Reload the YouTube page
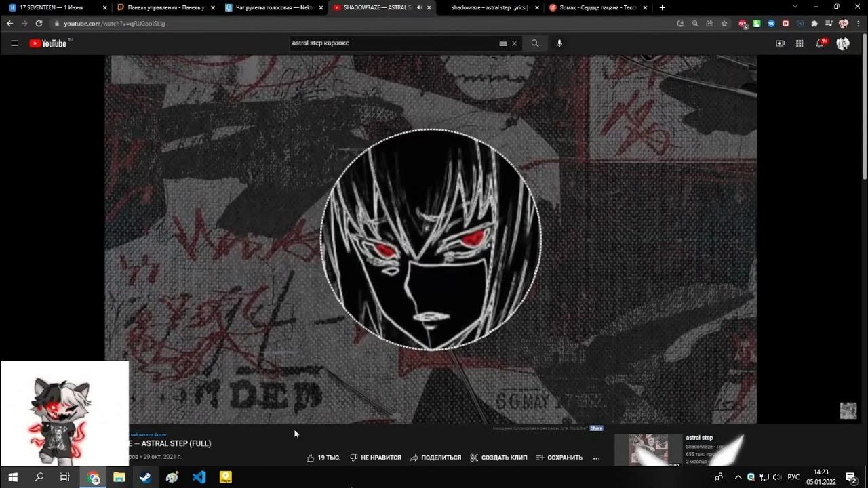868x488 pixels. pos(39,23)
